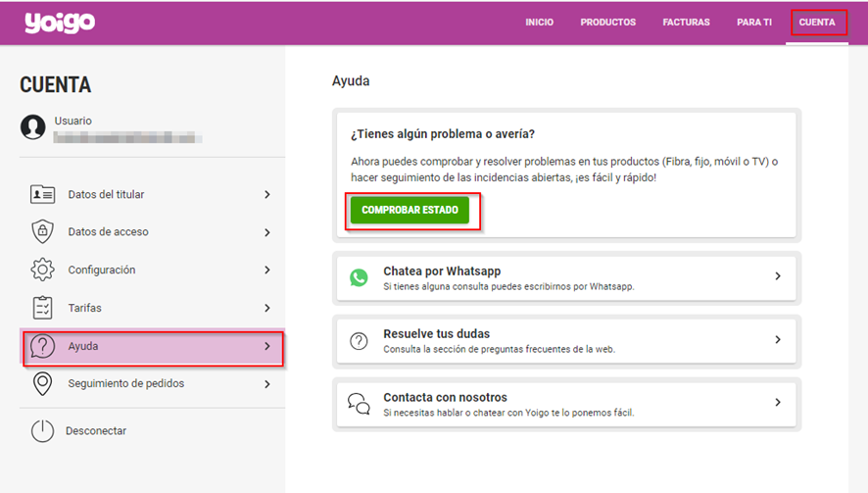Expand Ayuda chevron arrow
Viewport: 868px width, 493px height.
(267, 346)
